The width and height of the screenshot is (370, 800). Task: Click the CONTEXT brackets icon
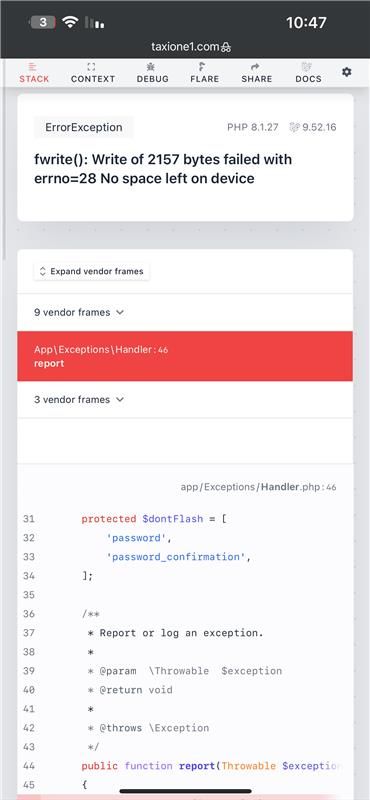pos(92,66)
